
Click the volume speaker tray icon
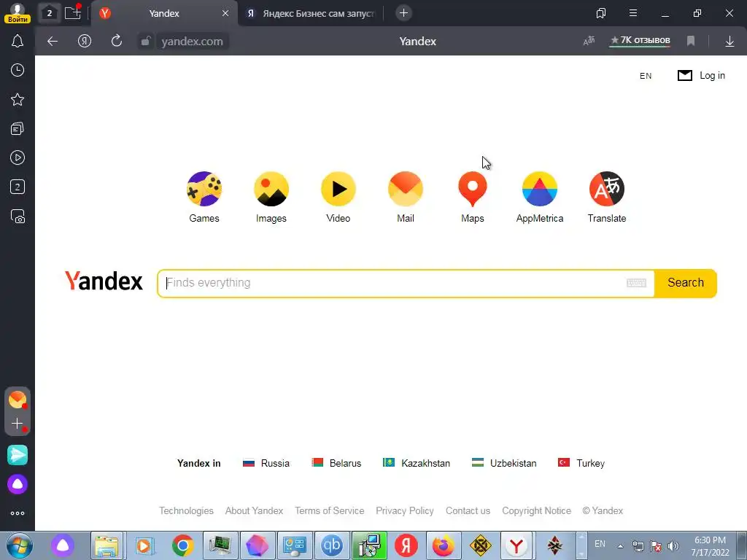(673, 546)
